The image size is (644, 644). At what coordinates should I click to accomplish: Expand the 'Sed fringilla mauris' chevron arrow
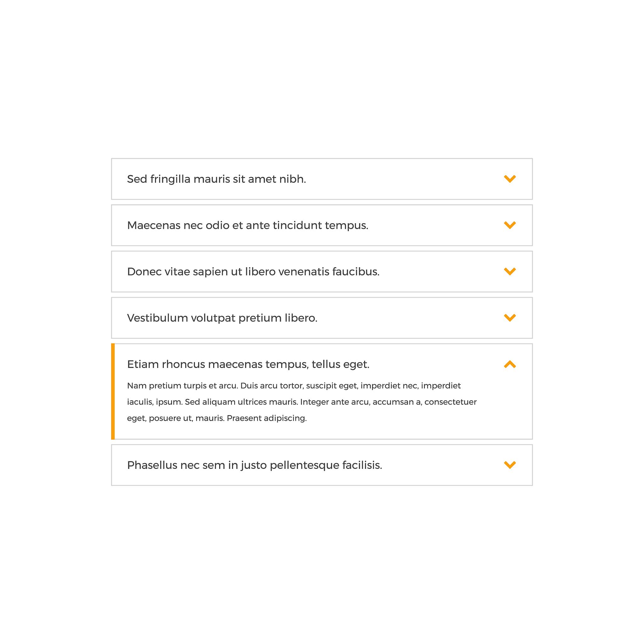pyautogui.click(x=510, y=179)
